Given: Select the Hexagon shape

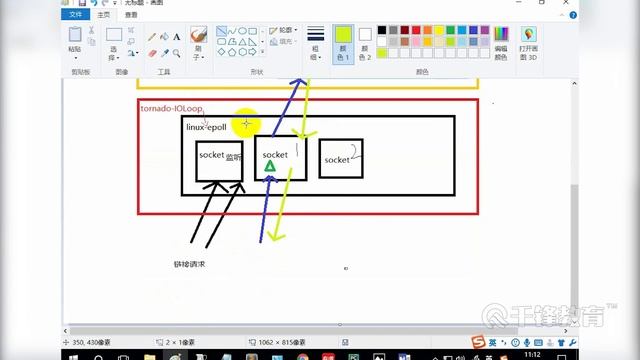Looking at the screenshot, I should pyautogui.click(x=242, y=52).
